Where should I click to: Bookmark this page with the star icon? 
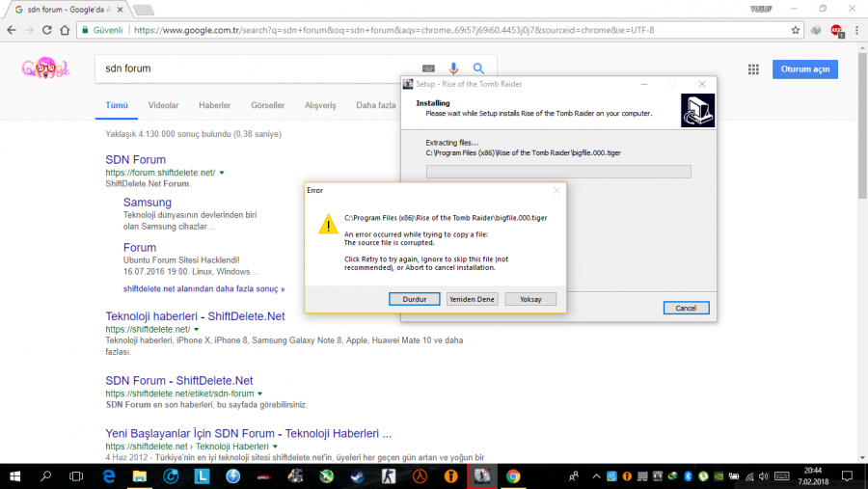click(796, 30)
